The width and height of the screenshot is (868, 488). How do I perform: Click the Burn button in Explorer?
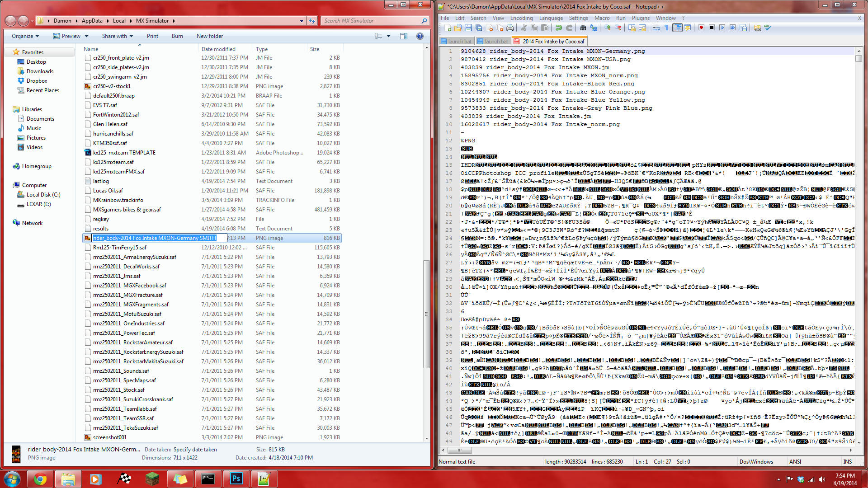click(177, 36)
